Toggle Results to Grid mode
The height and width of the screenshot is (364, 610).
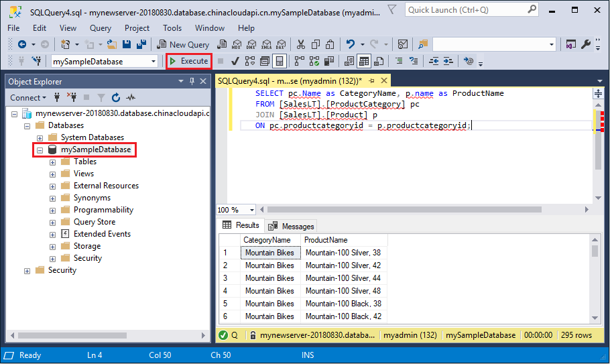pyautogui.click(x=364, y=61)
